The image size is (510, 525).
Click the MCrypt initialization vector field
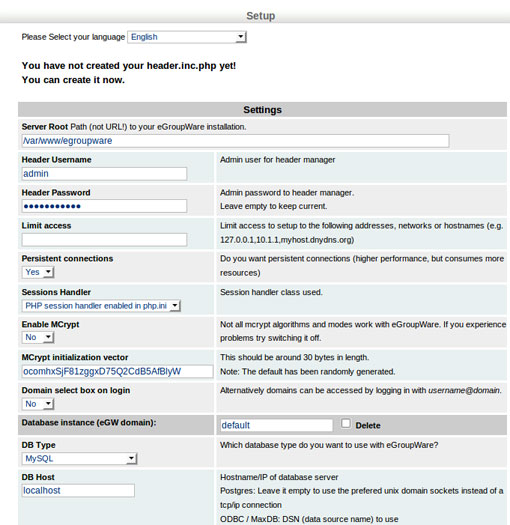117,371
